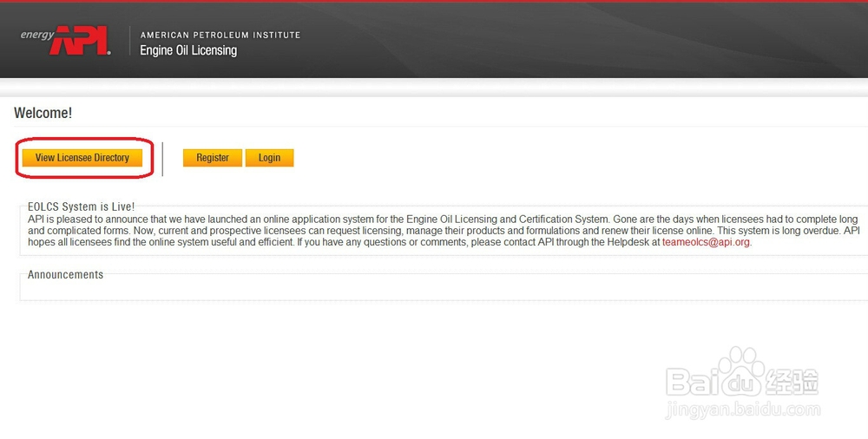Click the Announcements section title
Viewport: 868px width, 439px height.
(65, 274)
